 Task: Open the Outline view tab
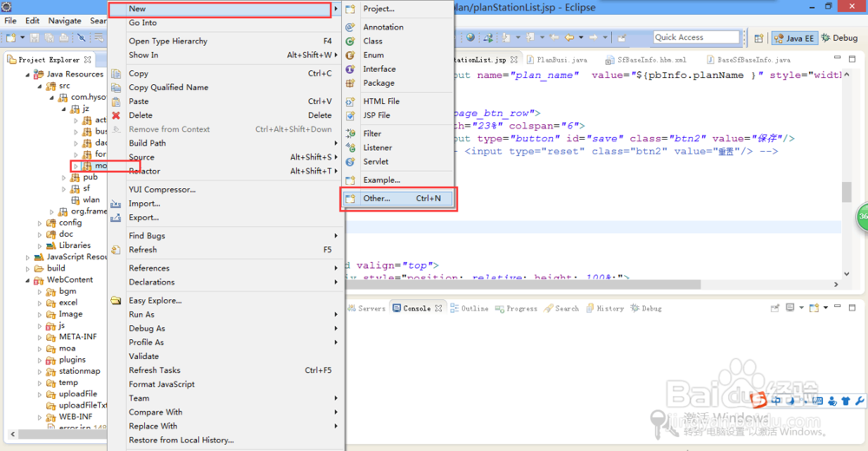469,308
